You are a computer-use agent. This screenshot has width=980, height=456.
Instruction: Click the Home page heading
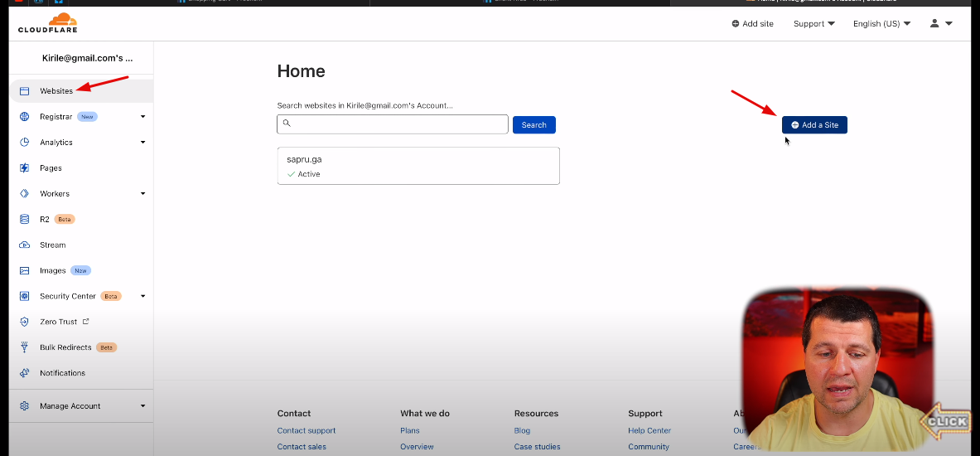[302, 71]
